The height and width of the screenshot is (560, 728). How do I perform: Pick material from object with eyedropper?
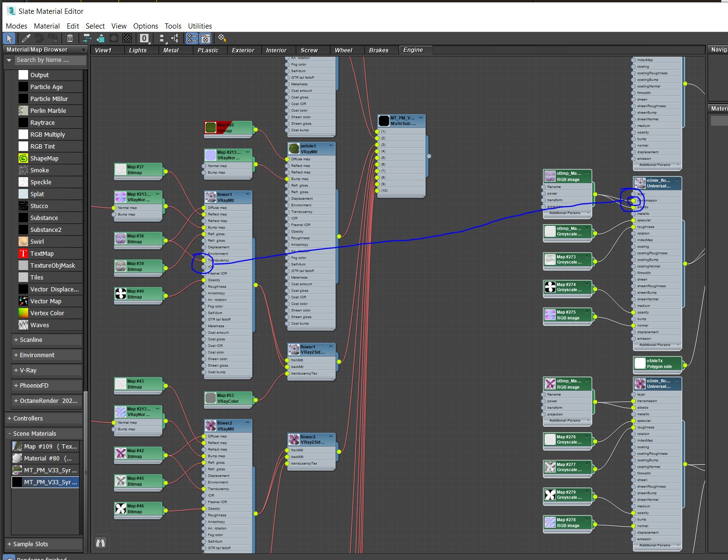coord(26,38)
